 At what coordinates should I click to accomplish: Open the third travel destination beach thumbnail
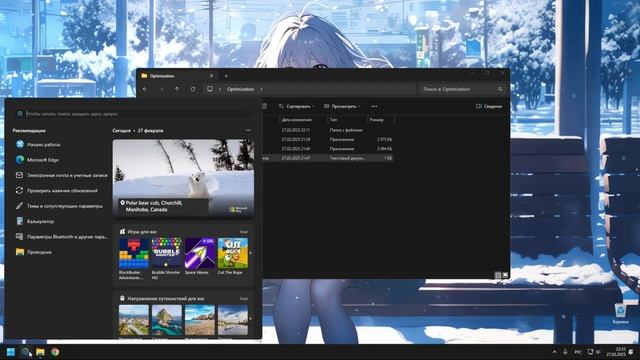pyautogui.click(x=200, y=320)
